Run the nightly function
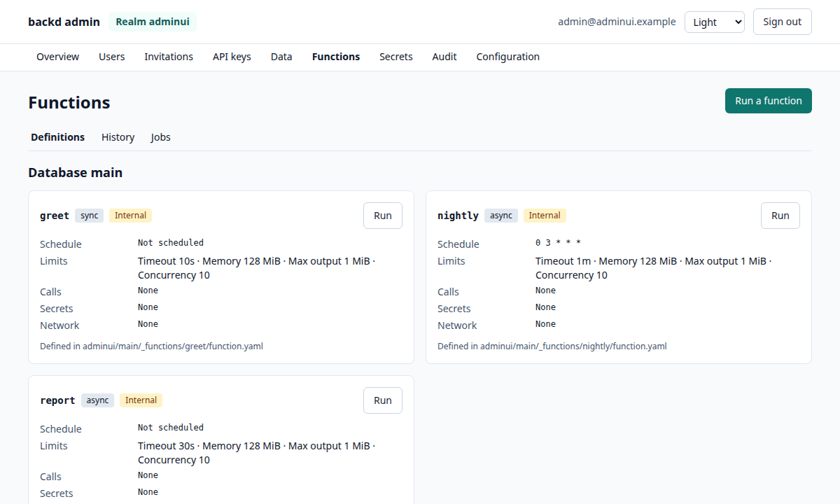Screen dimensions: 840x504 (x=780, y=216)
